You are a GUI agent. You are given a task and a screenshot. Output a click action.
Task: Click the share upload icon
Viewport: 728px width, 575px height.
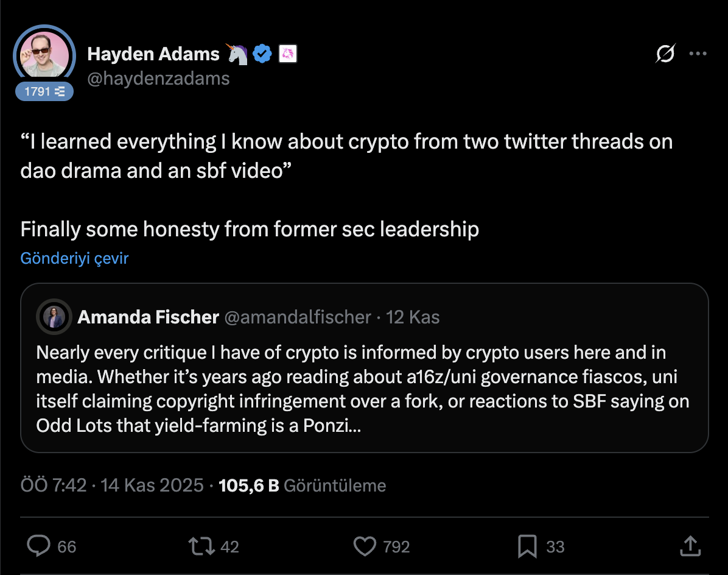click(x=690, y=546)
